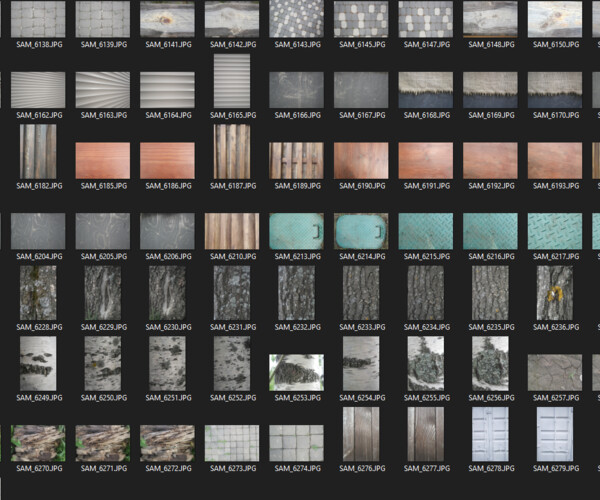Select the vertical SAM_6165.JPG thumbnail
Screen dimensions: 600x500
[232, 81]
